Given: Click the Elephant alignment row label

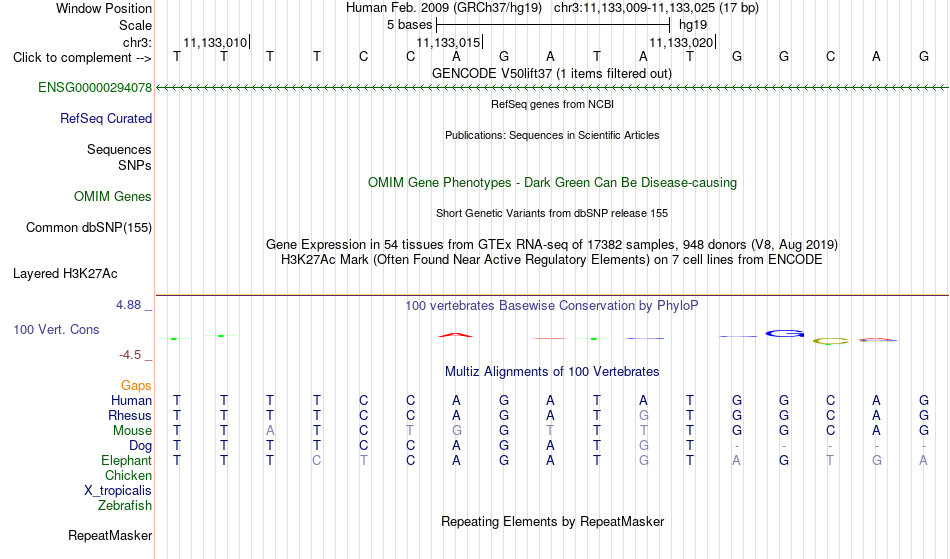Looking at the screenshot, I should [126, 461].
